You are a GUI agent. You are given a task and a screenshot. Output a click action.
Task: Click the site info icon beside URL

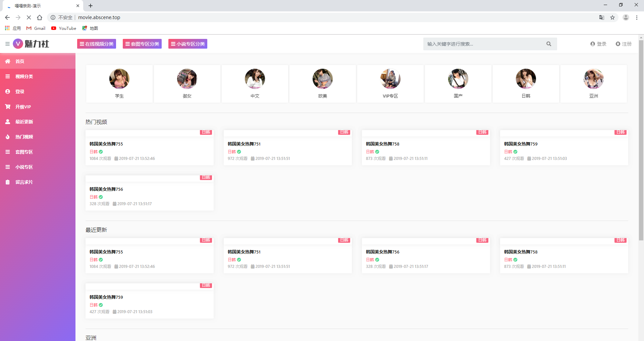coord(53,17)
